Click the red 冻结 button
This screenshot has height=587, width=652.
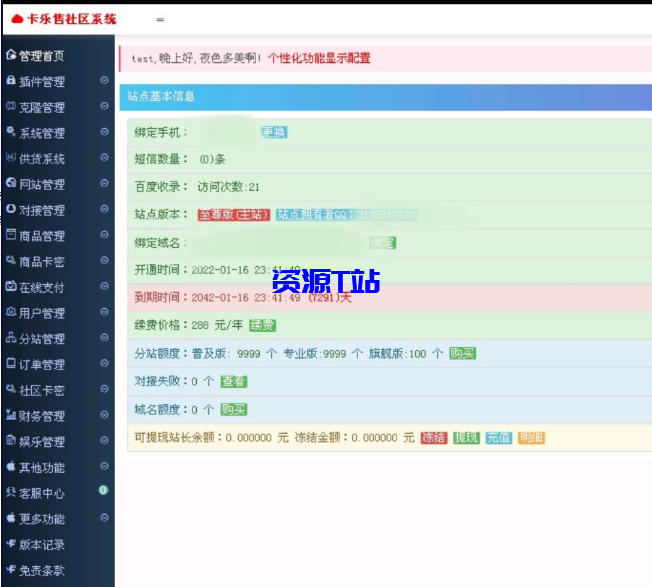(434, 438)
